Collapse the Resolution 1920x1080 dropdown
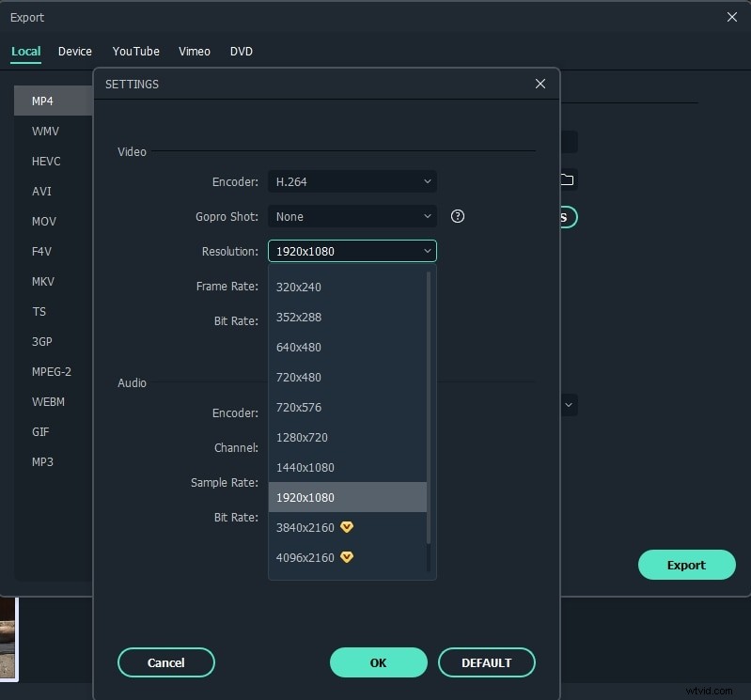This screenshot has width=751, height=700. (x=352, y=251)
